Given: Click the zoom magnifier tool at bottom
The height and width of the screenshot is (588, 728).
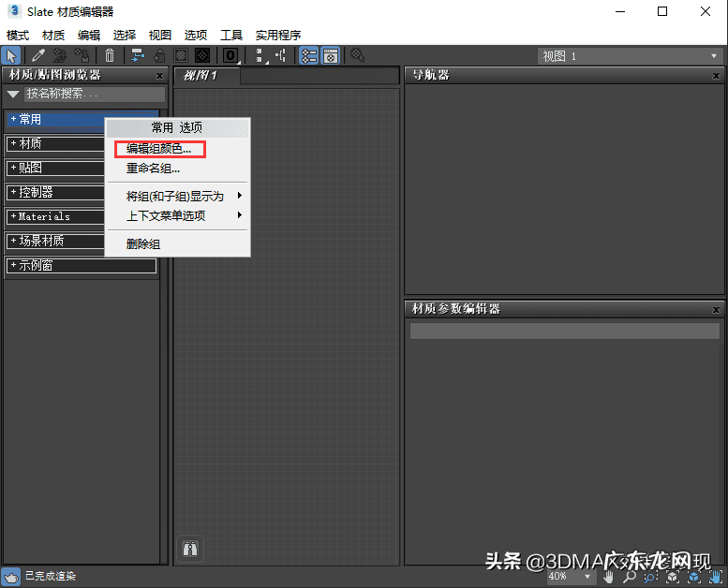Looking at the screenshot, I should [x=630, y=577].
